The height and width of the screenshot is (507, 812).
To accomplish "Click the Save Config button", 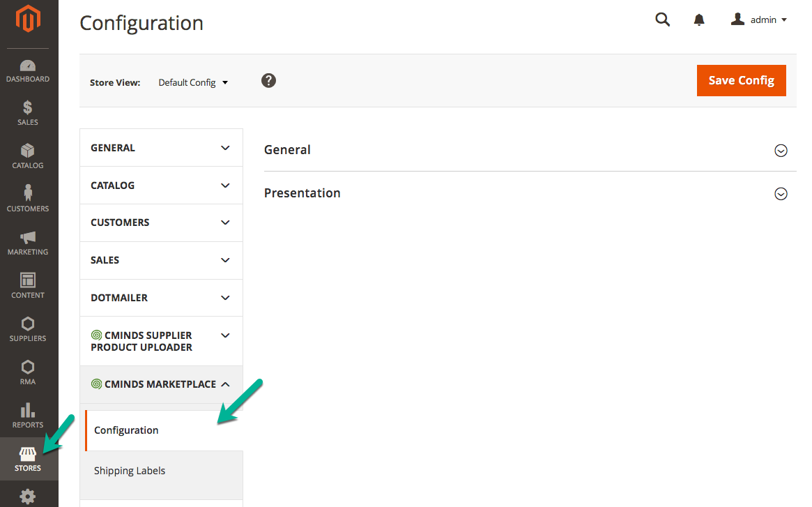I will coord(741,80).
